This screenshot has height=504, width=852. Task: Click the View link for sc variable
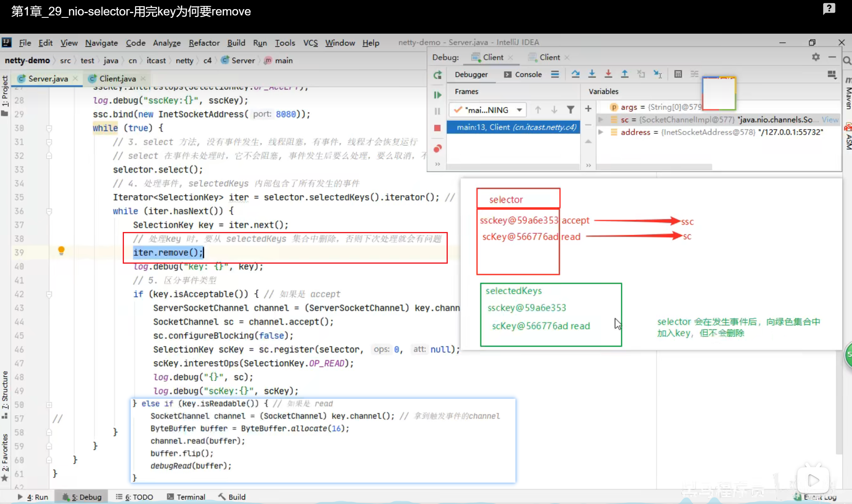pos(830,120)
